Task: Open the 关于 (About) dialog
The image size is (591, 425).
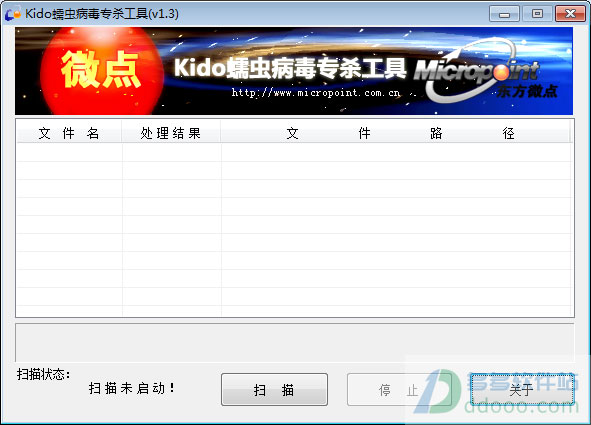Action: tap(522, 390)
